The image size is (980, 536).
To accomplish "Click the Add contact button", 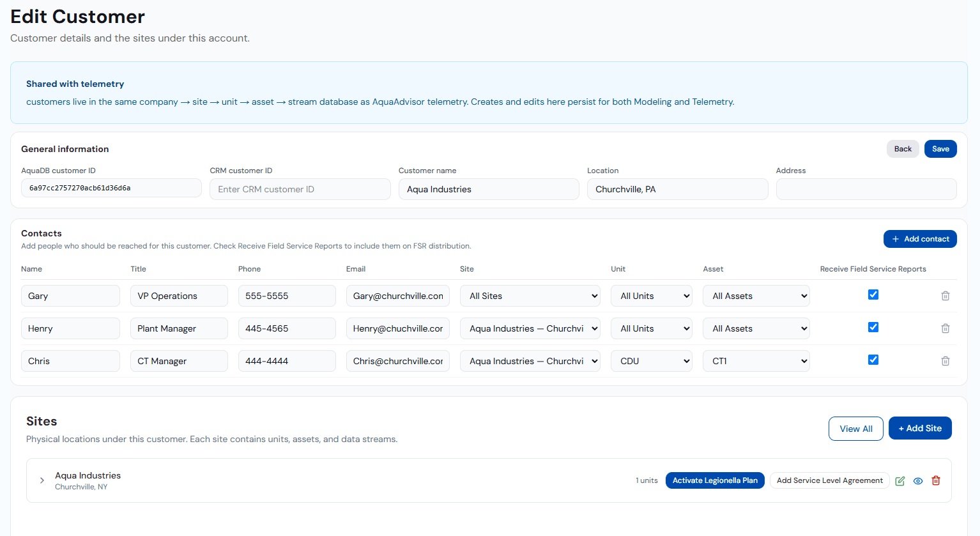I will point(920,239).
